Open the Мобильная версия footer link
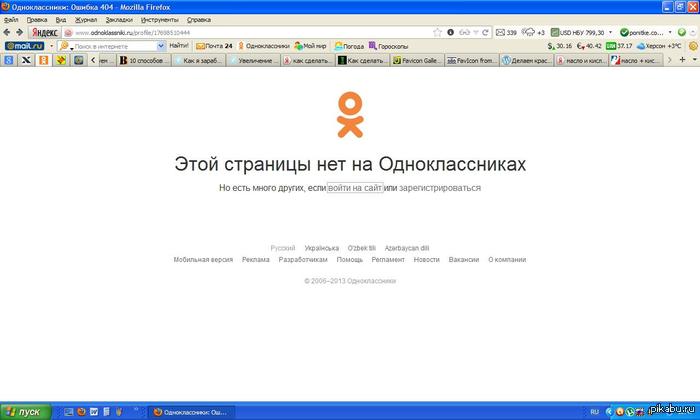This screenshot has width=700, height=420. coord(203,260)
